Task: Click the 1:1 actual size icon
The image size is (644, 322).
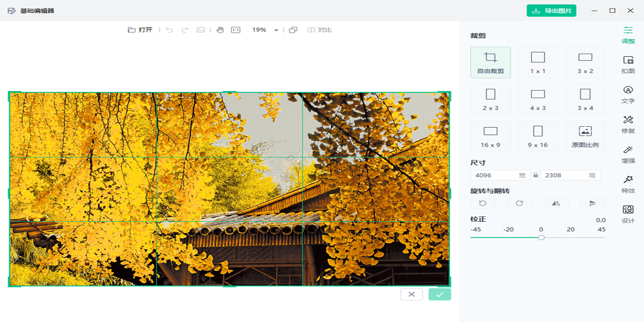Action: tap(236, 30)
